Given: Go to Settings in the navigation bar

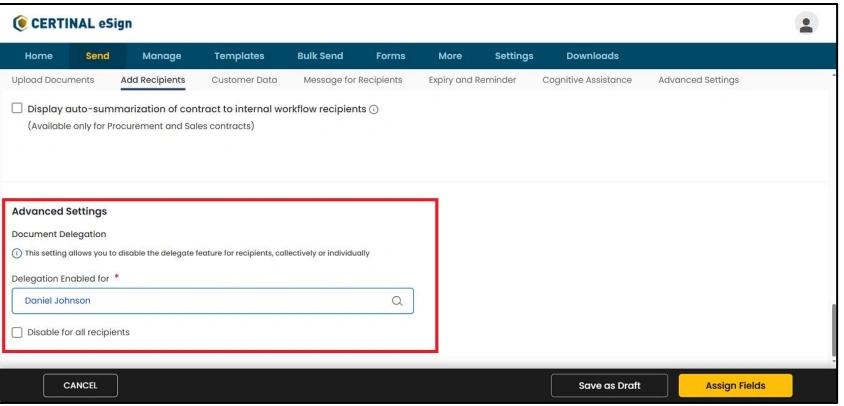Looking at the screenshot, I should [514, 56].
